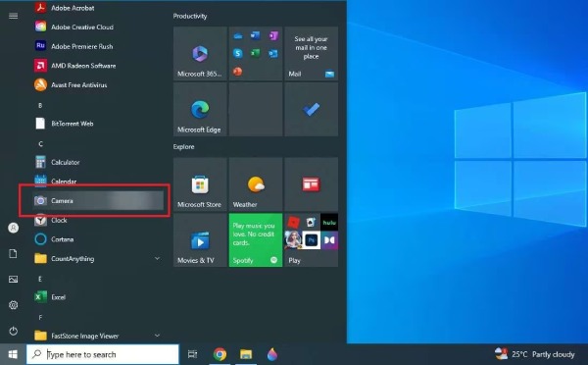Viewport: 588px width, 365px height.
Task: Open Settings gear in Start sidebar
Action: tap(13, 305)
